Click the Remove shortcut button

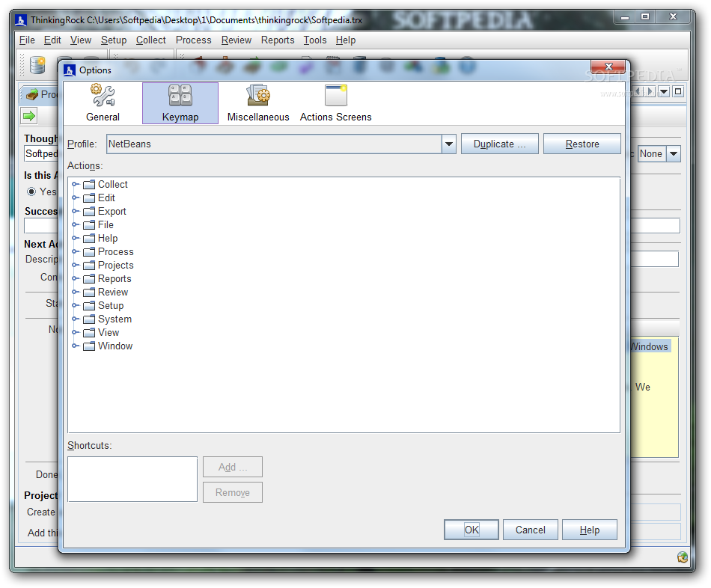click(x=233, y=493)
